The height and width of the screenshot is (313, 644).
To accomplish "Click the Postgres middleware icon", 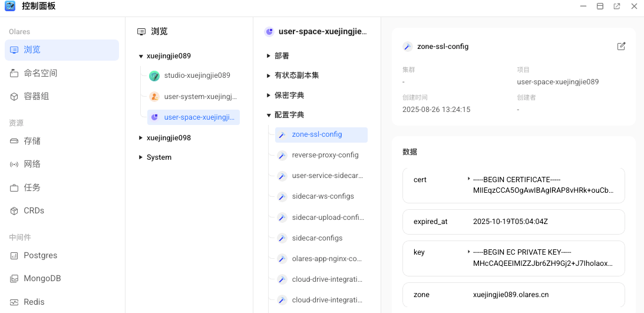I will 14,256.
